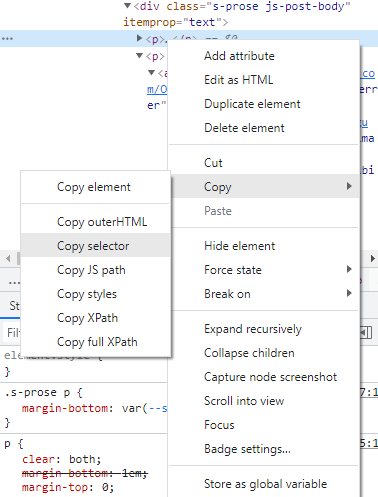The height and width of the screenshot is (497, 378).
Task: Select Focus menu entry
Action: 219,425
